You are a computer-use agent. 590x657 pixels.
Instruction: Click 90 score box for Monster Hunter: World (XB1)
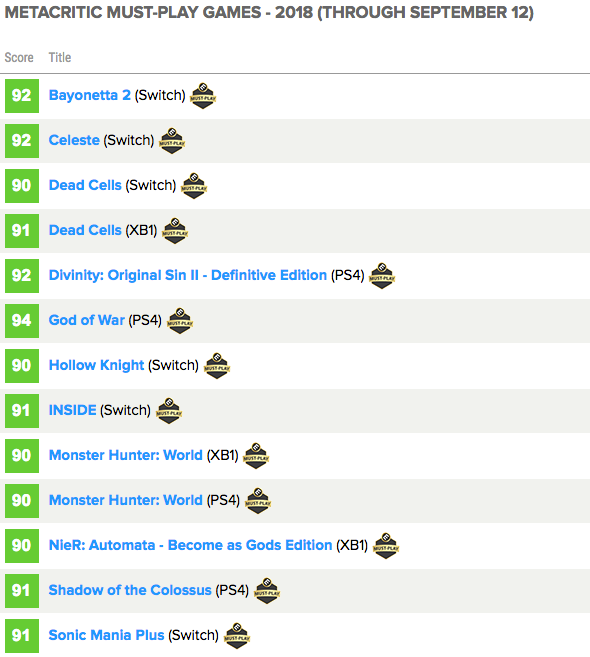coord(22,456)
